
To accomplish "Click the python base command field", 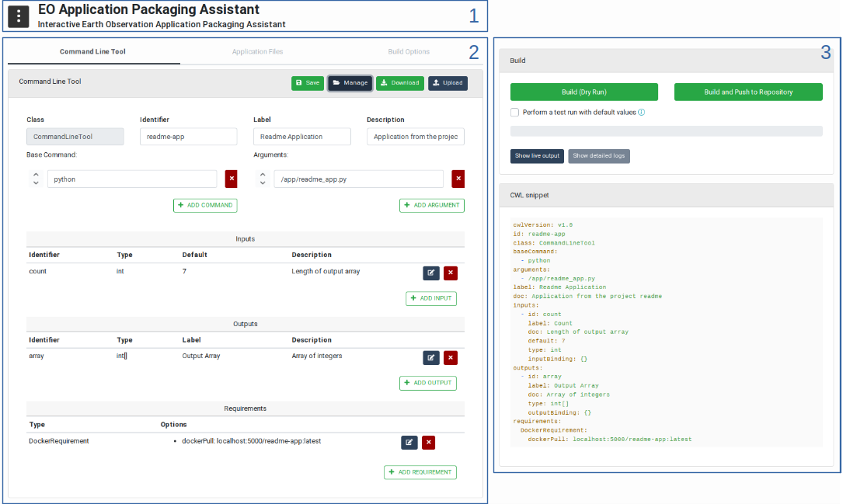I will point(132,179).
